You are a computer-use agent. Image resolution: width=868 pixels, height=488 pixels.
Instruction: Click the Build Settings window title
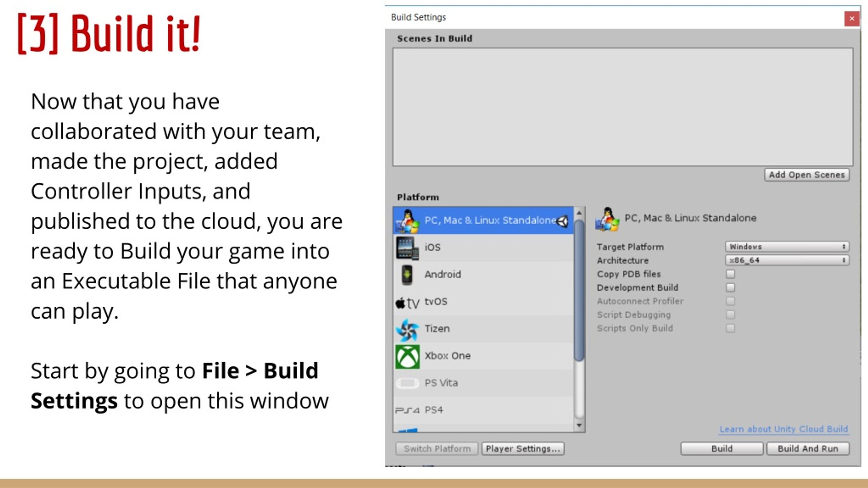click(x=418, y=17)
